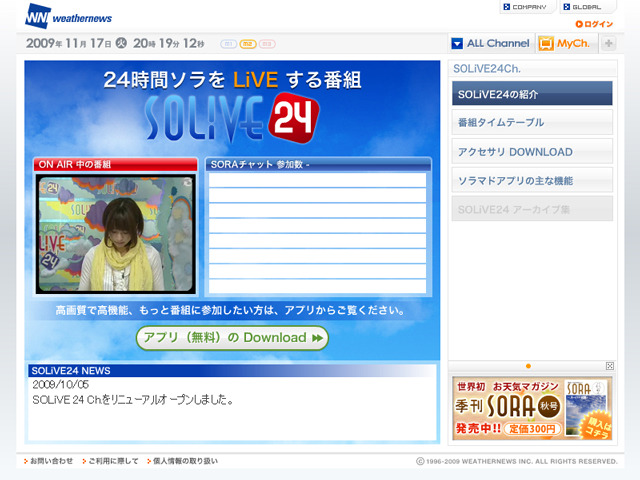Click the orange ad carousel dot

click(x=528, y=366)
